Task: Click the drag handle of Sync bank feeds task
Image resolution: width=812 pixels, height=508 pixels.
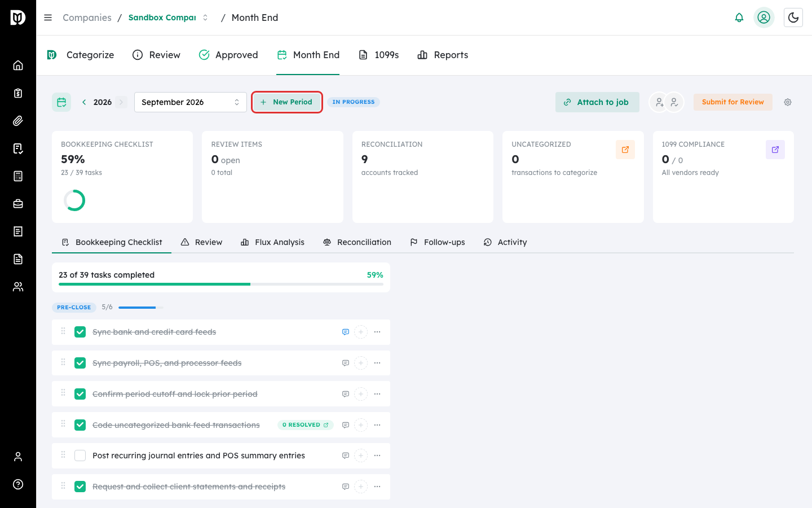Action: 63,331
